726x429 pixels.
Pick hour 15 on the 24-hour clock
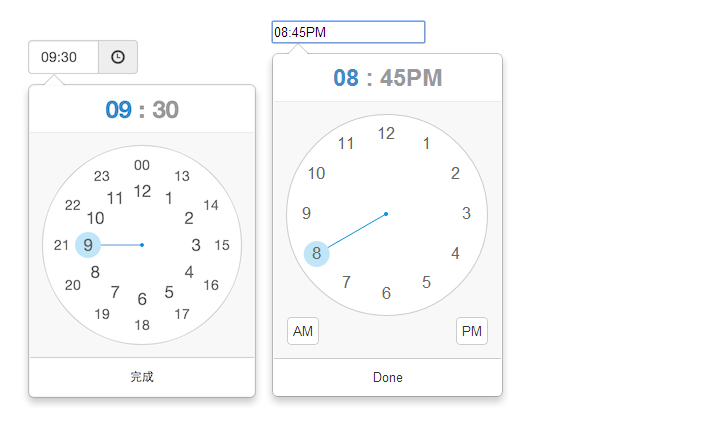(x=222, y=245)
